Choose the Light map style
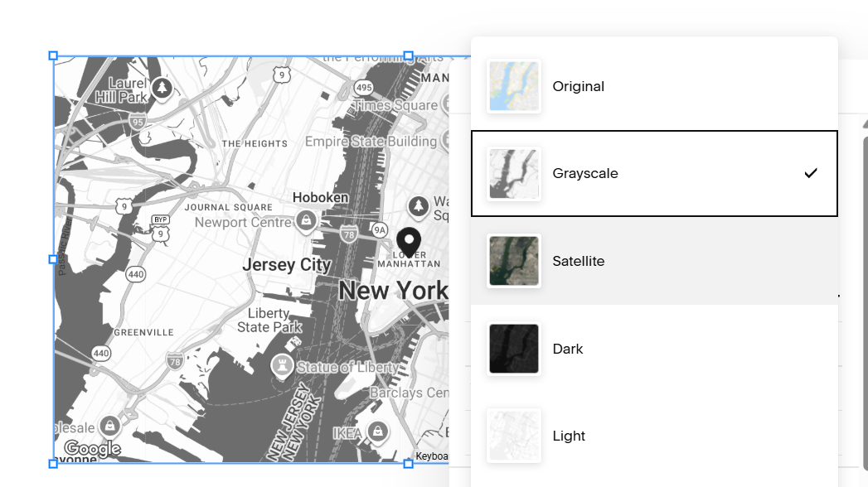The width and height of the screenshot is (868, 487). pyautogui.click(x=654, y=436)
